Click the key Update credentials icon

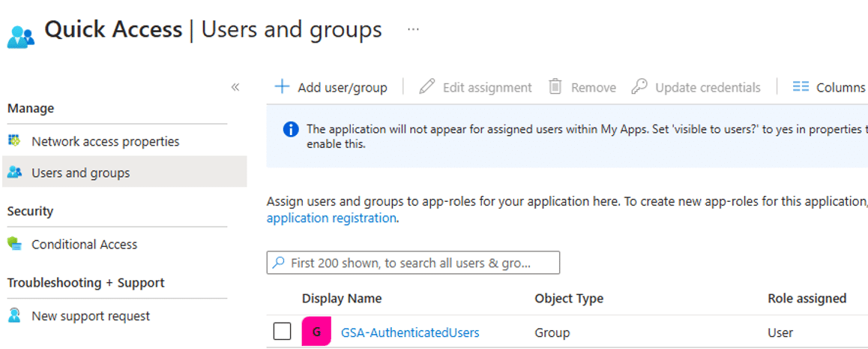(639, 87)
